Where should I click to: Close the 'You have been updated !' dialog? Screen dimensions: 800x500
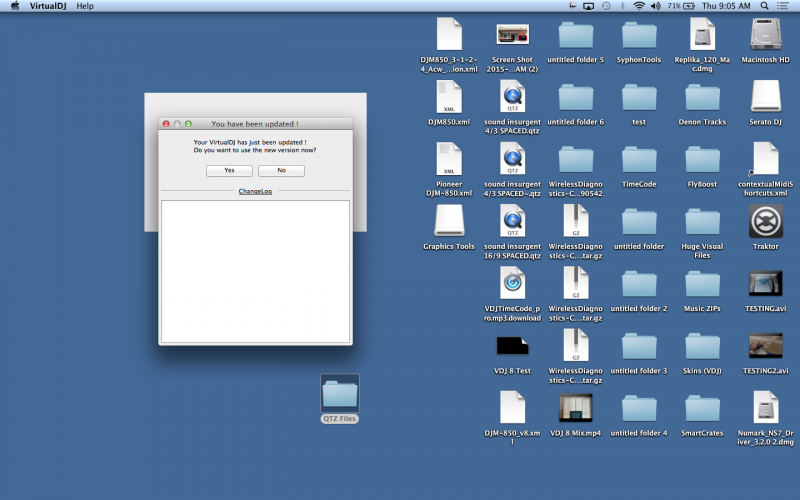(x=166, y=124)
